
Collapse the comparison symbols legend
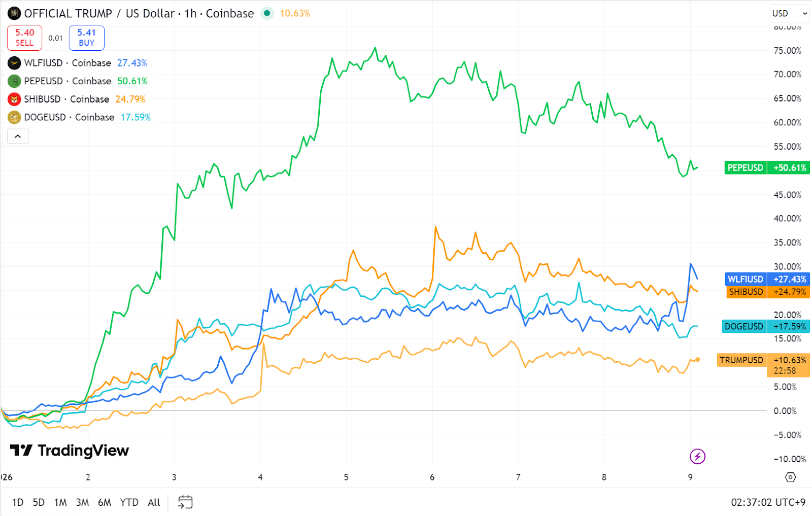[x=18, y=136]
